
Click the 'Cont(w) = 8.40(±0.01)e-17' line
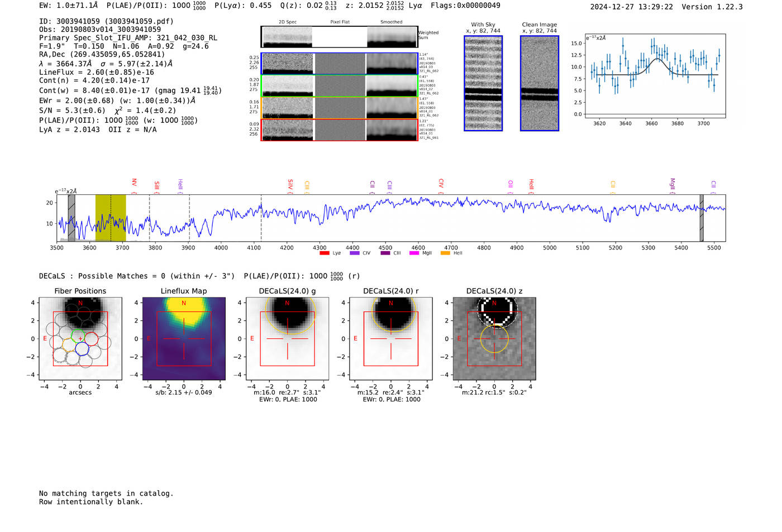pos(131,90)
